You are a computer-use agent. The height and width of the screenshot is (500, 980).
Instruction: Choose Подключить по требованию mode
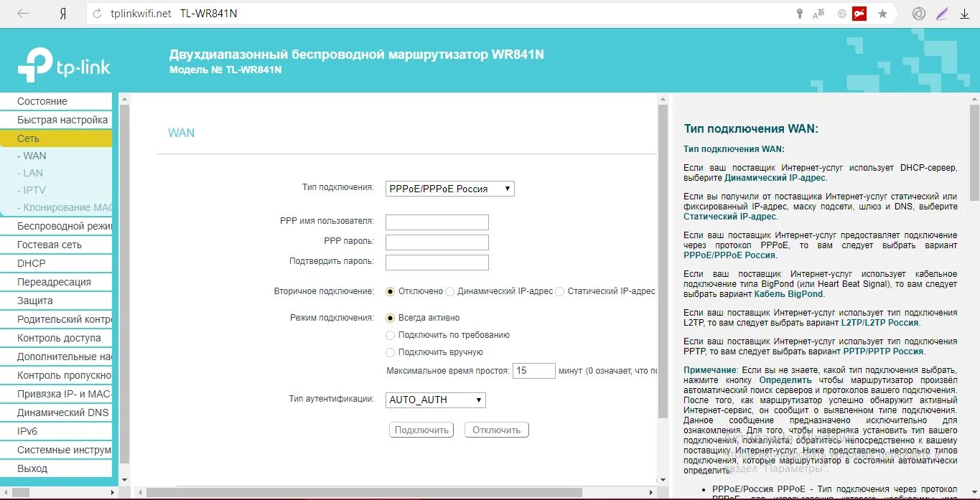(x=391, y=335)
